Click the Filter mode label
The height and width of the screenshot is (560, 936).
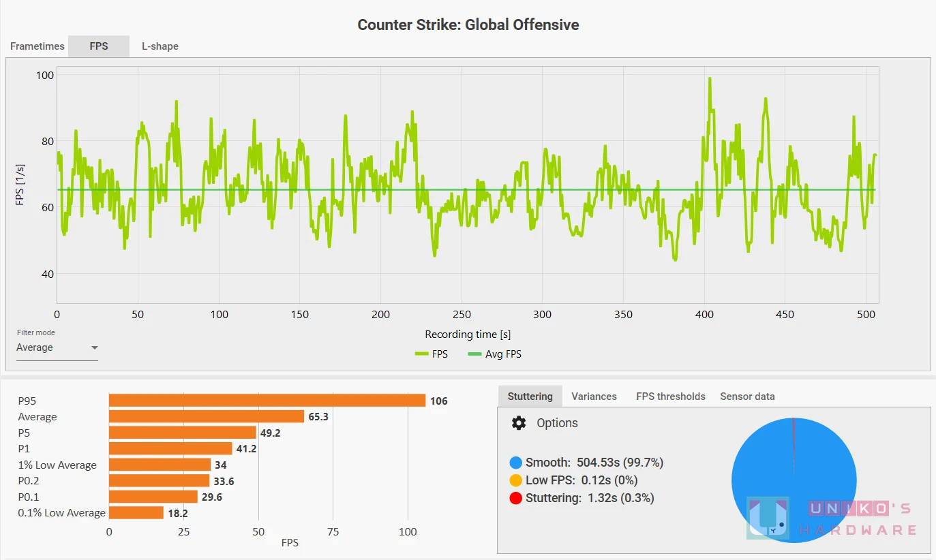pyautogui.click(x=35, y=332)
